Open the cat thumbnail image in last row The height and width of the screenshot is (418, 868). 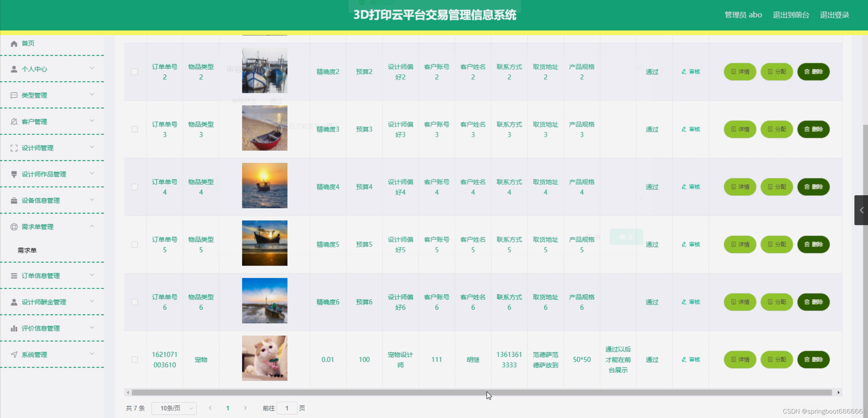click(265, 358)
